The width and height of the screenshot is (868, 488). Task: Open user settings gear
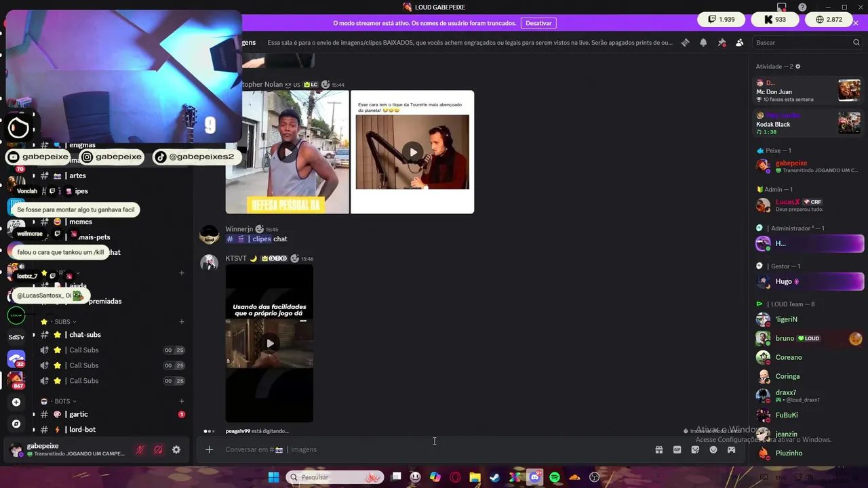coord(176,449)
